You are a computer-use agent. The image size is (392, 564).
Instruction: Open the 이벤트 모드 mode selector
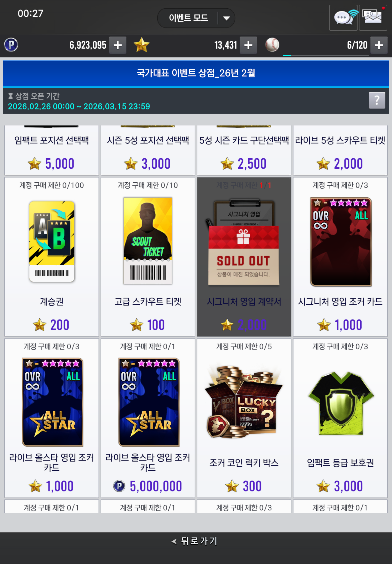point(196,18)
